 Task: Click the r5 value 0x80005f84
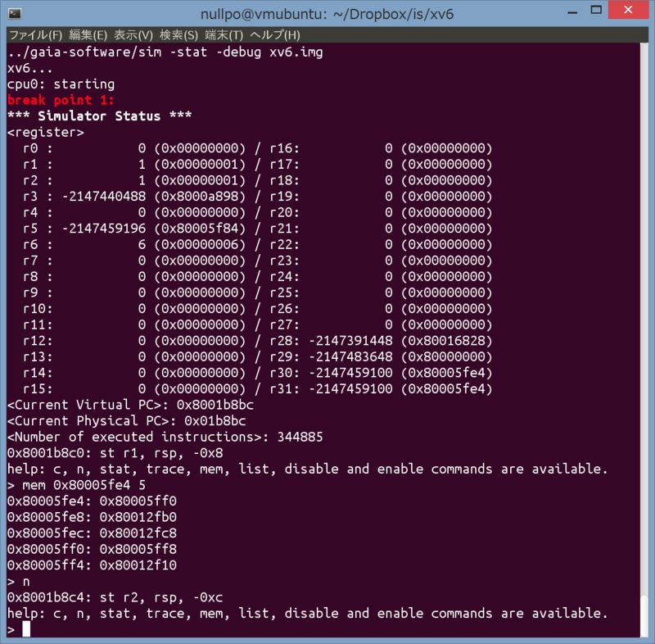200,229
